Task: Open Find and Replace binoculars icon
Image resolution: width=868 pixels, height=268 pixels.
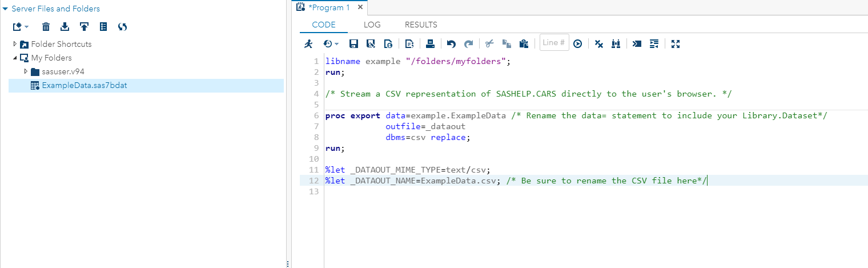Action: [616, 44]
